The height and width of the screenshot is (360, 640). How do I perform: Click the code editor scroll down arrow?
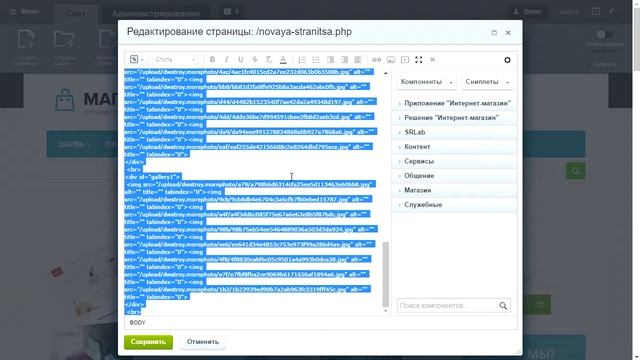pyautogui.click(x=386, y=311)
